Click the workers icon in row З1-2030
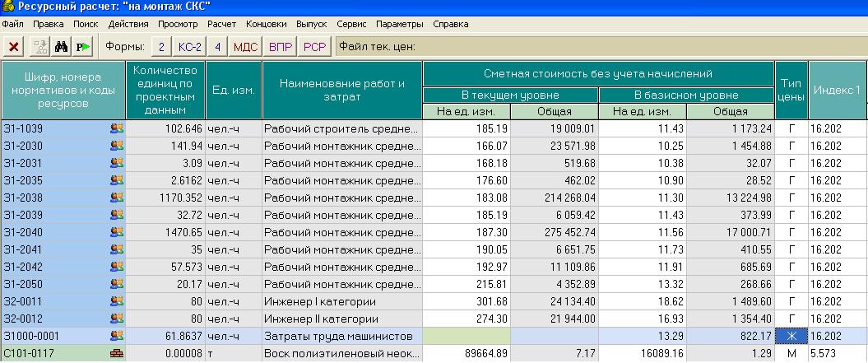 117,146
